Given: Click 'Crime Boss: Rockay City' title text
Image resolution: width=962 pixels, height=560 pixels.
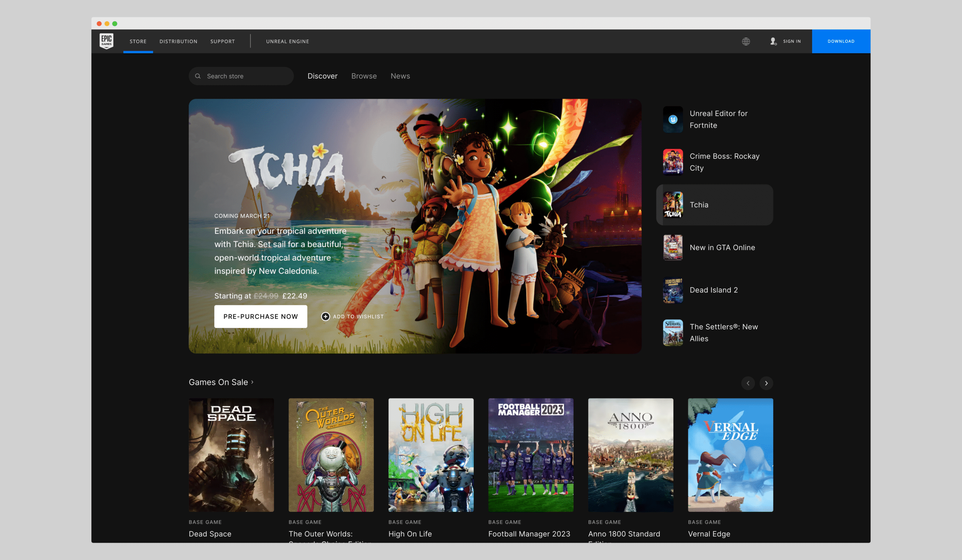Looking at the screenshot, I should pyautogui.click(x=724, y=162).
